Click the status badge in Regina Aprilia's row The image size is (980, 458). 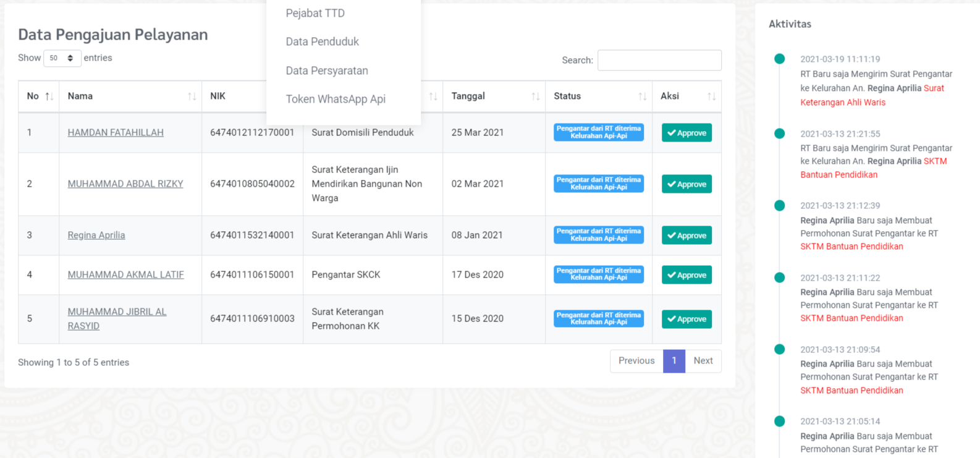point(599,235)
